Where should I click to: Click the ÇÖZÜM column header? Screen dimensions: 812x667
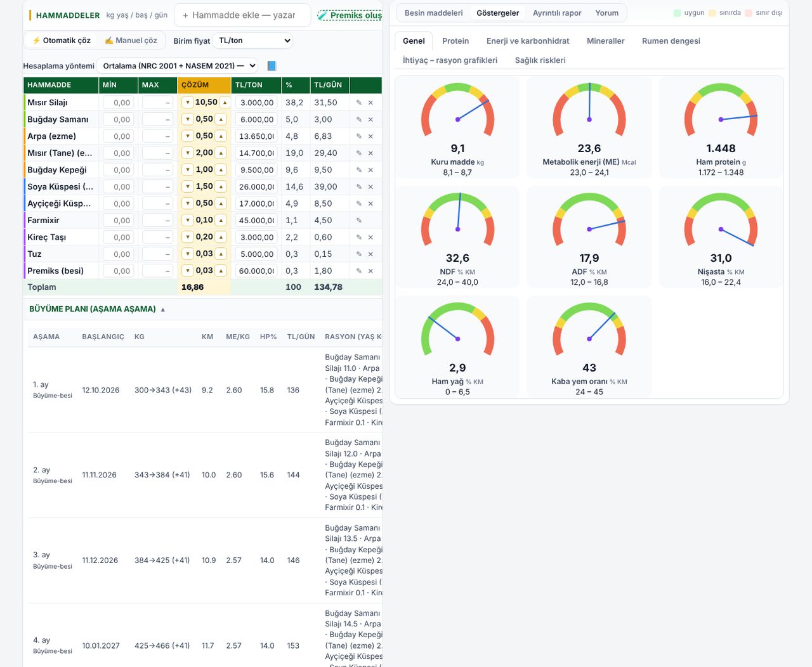(x=204, y=85)
